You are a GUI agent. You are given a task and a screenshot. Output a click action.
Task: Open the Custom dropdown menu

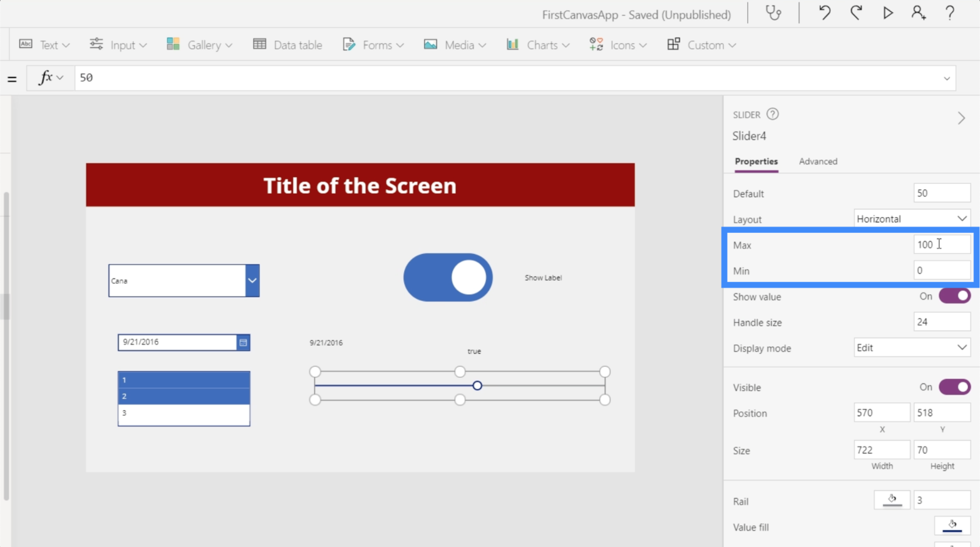732,45
